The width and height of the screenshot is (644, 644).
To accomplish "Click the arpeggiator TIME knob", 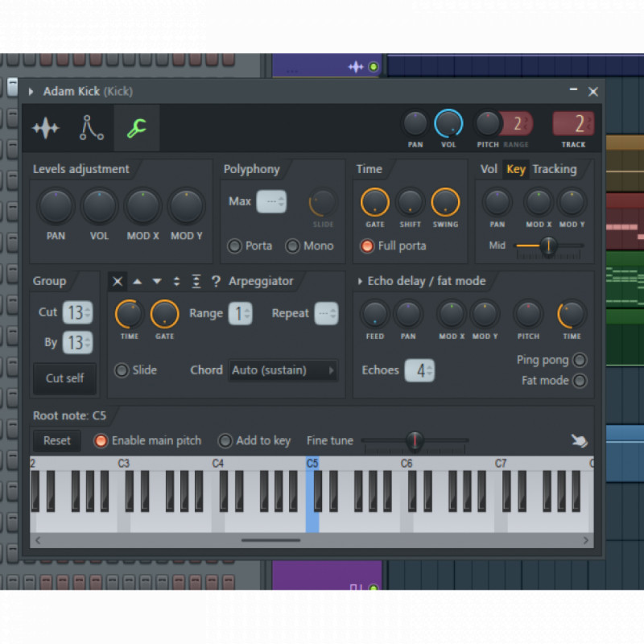I will tap(130, 314).
